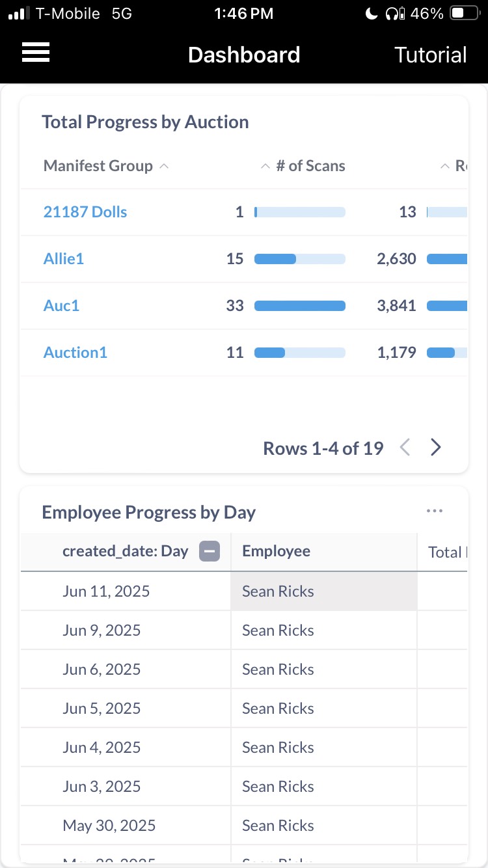The width and height of the screenshot is (488, 868).
Task: Open the Auction1 manifest group
Action: (x=75, y=353)
